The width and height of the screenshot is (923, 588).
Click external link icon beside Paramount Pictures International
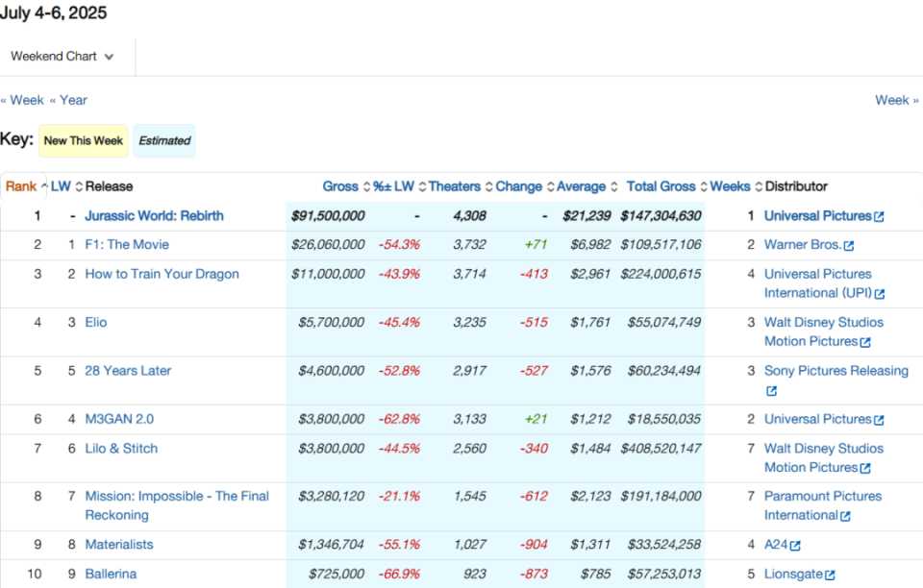tap(845, 516)
